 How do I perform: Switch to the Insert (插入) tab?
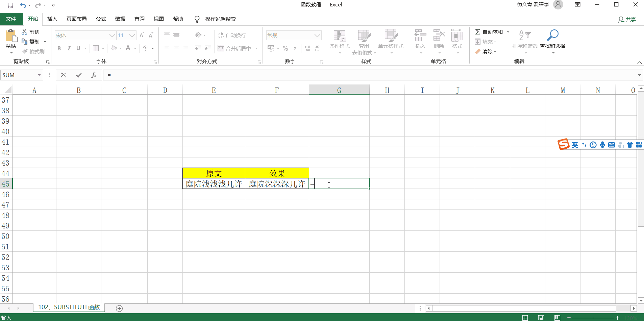click(52, 19)
